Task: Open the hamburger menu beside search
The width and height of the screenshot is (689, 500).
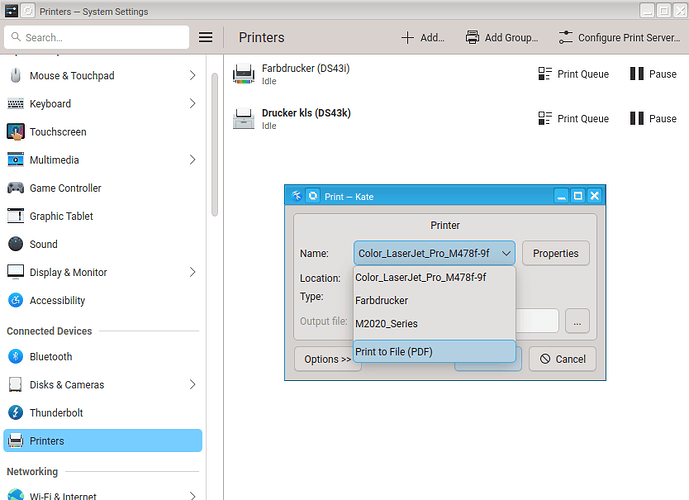Action: click(x=205, y=38)
